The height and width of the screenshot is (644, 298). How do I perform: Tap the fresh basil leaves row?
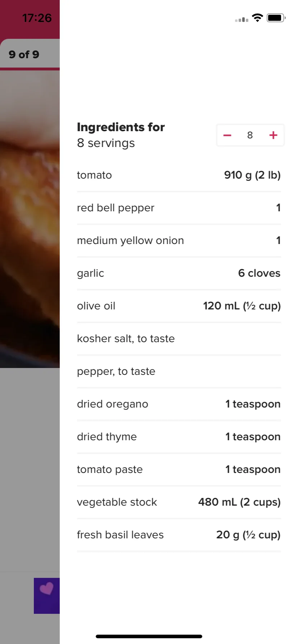pos(179,535)
